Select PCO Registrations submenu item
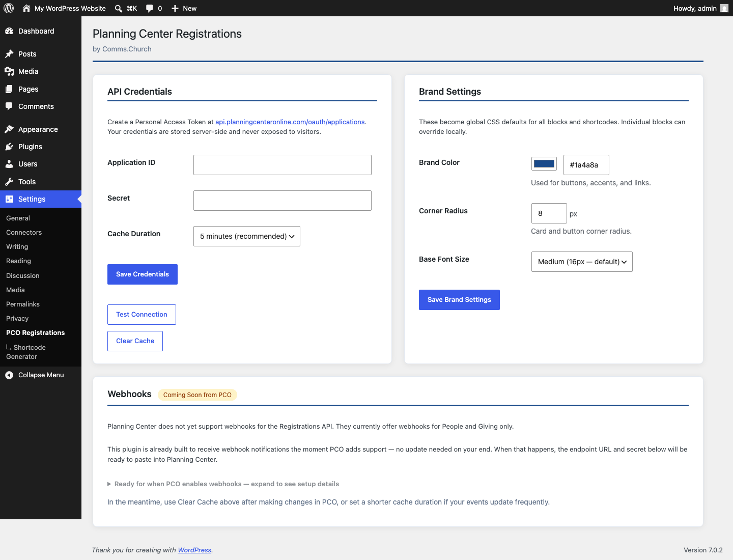Screen dimensions: 733x560 coord(36,332)
